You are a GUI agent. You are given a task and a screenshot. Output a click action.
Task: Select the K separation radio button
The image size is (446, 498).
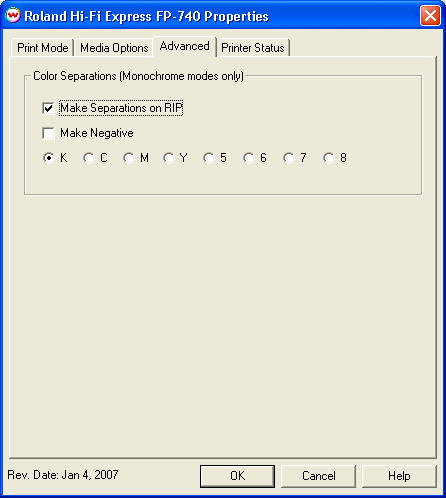49,158
